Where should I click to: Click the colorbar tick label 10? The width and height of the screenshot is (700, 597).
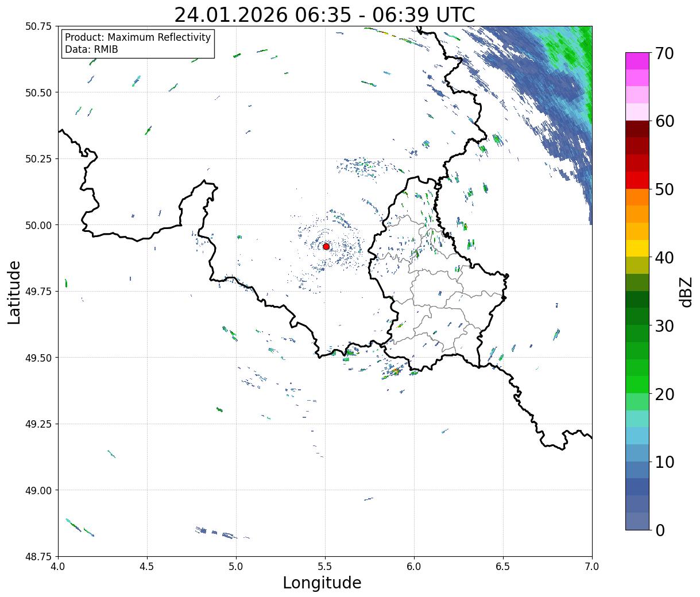click(664, 462)
